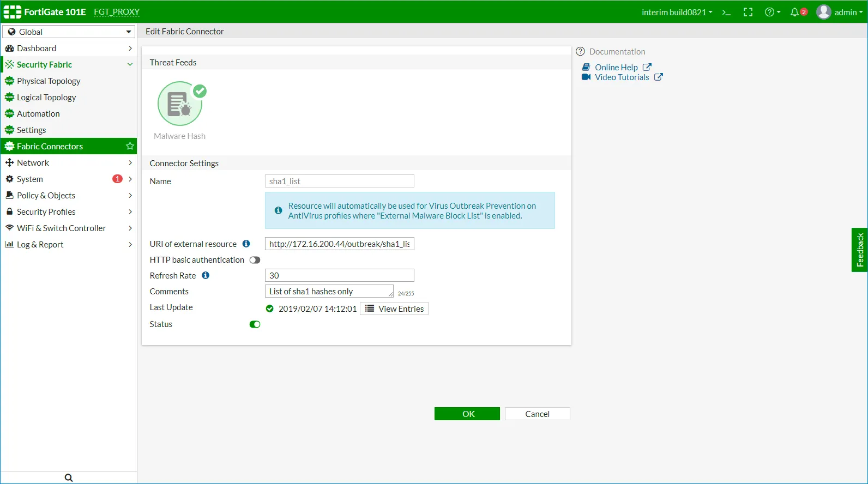Click the admin user avatar
This screenshot has height=484, width=868.
(823, 12)
